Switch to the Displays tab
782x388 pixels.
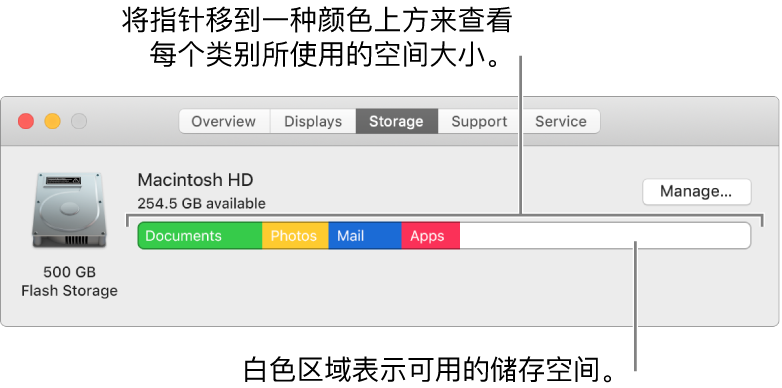(313, 121)
